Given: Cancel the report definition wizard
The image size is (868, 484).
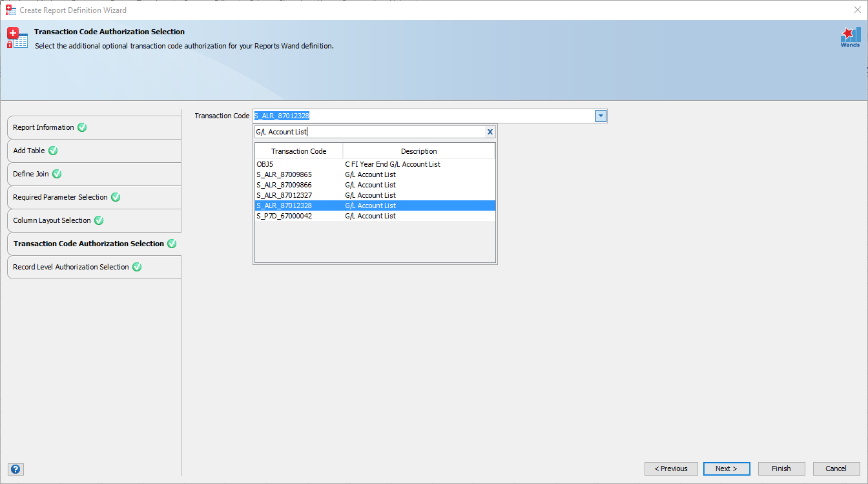Looking at the screenshot, I should coord(836,468).
